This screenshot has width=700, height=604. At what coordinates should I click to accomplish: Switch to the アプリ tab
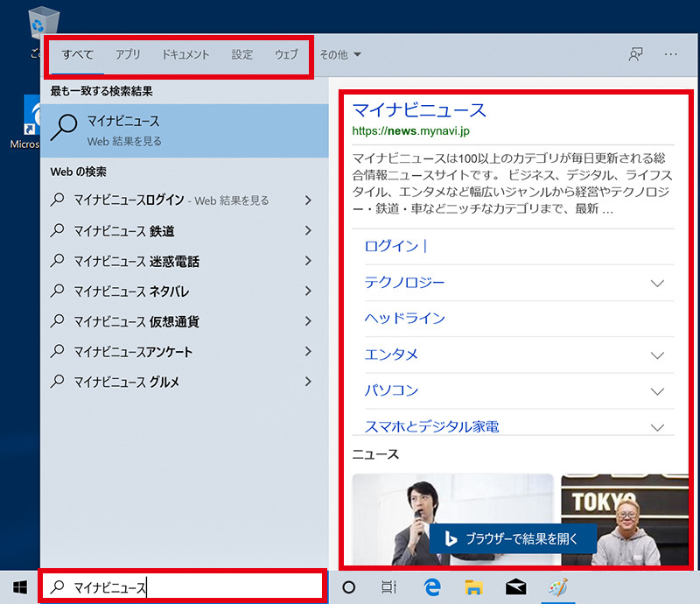click(128, 54)
